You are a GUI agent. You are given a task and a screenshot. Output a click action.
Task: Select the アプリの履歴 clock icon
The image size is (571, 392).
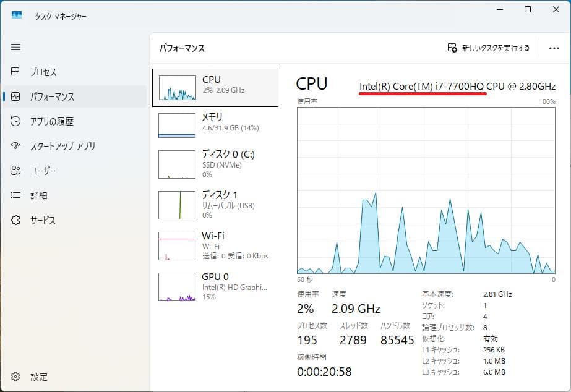tap(15, 121)
